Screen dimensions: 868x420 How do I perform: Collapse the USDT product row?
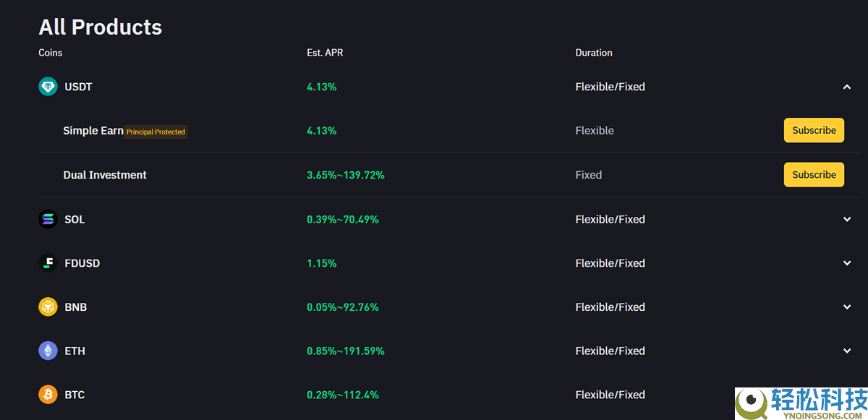tap(847, 87)
